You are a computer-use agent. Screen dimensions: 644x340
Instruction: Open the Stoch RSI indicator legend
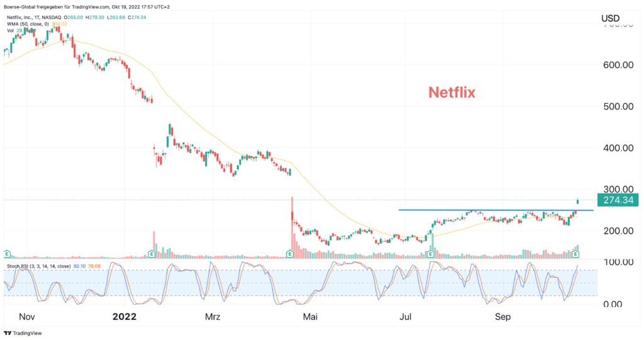[38, 266]
